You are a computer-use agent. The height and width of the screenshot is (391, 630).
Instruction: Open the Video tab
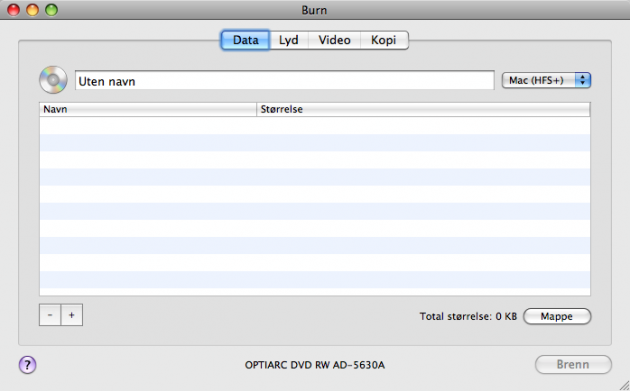click(x=334, y=40)
